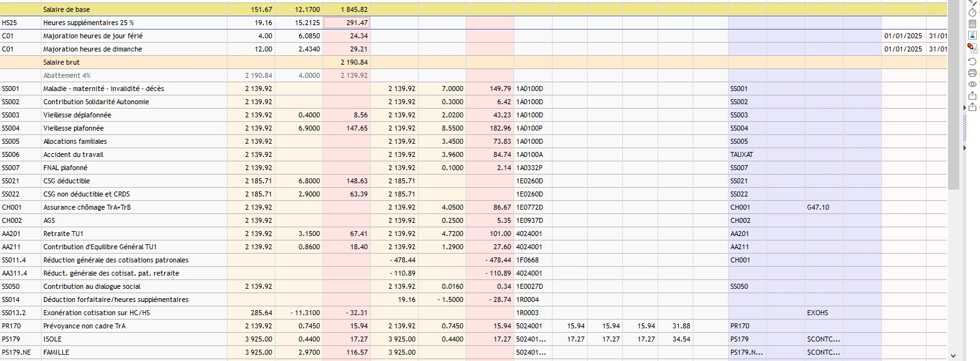980x361 pixels.
Task: Click the printer icon
Action: click(972, 73)
